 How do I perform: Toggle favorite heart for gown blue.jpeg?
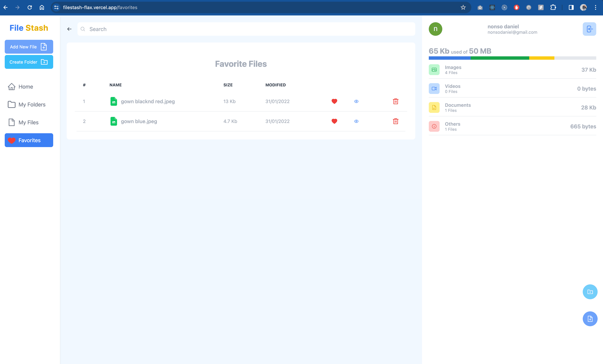(x=334, y=121)
